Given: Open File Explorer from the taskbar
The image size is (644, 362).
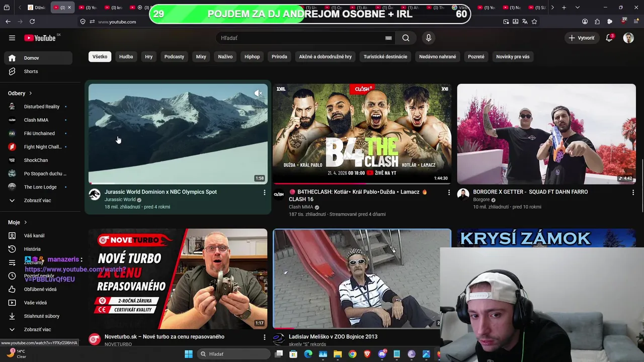Looking at the screenshot, I should coord(338,354).
